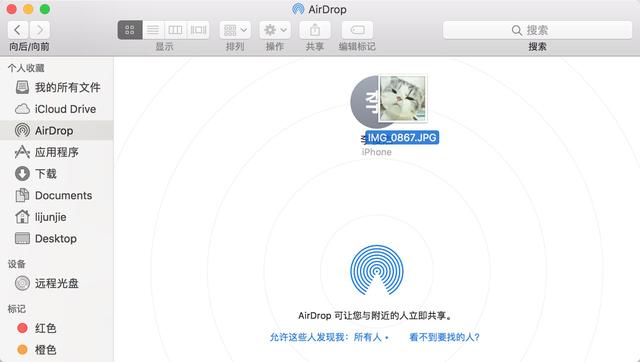Switch to column view

point(176,30)
